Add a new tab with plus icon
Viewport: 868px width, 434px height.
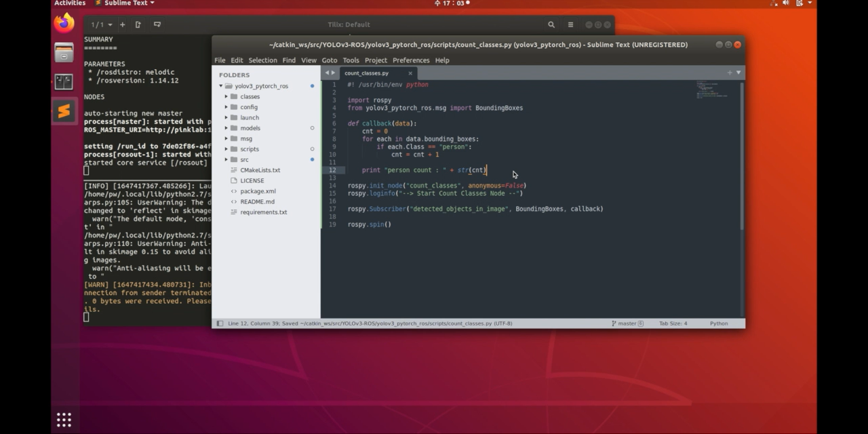point(730,73)
